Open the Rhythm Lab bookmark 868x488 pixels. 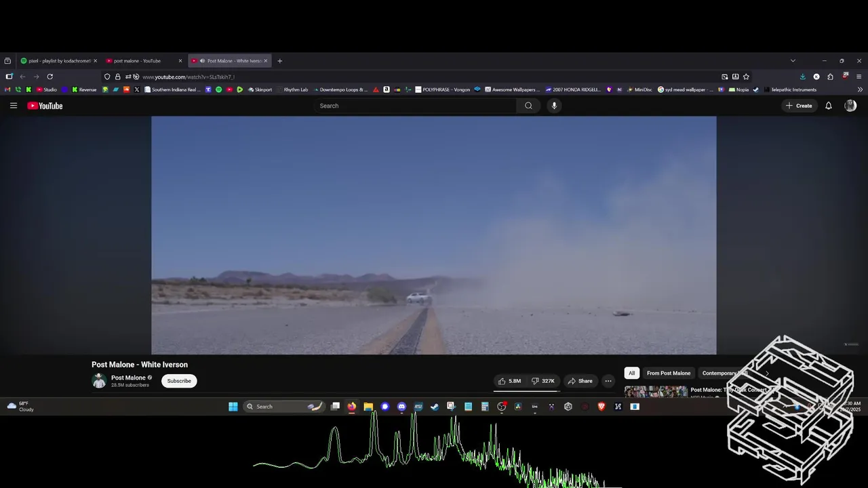tap(292, 89)
